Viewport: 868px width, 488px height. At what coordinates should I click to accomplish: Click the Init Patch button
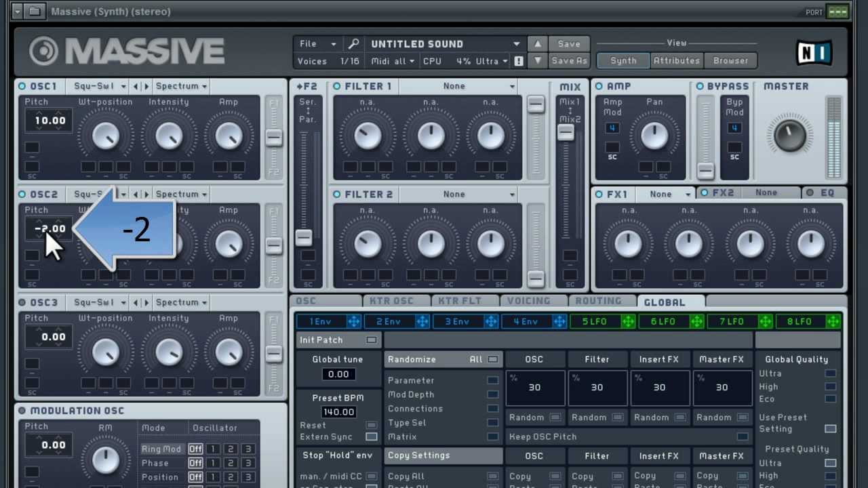click(338, 340)
